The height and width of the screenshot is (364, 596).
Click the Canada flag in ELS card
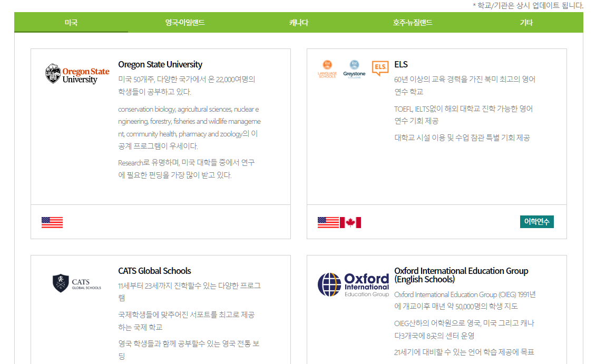point(350,222)
